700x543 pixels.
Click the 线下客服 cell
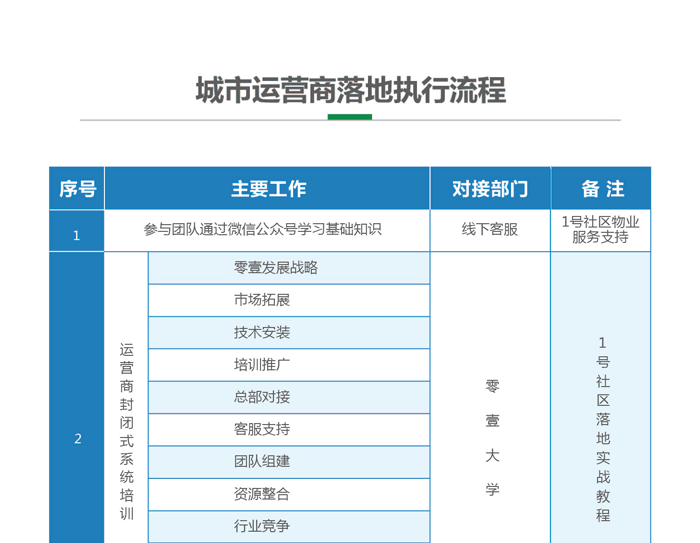490,231
